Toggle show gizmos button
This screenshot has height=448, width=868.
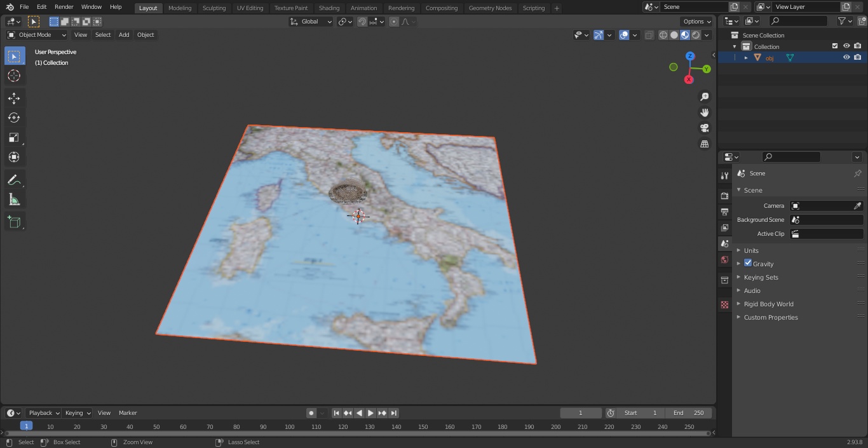coord(599,35)
